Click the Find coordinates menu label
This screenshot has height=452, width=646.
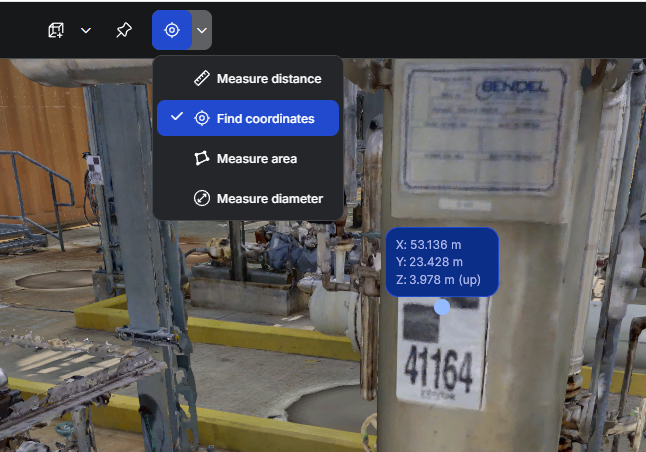[265, 119]
